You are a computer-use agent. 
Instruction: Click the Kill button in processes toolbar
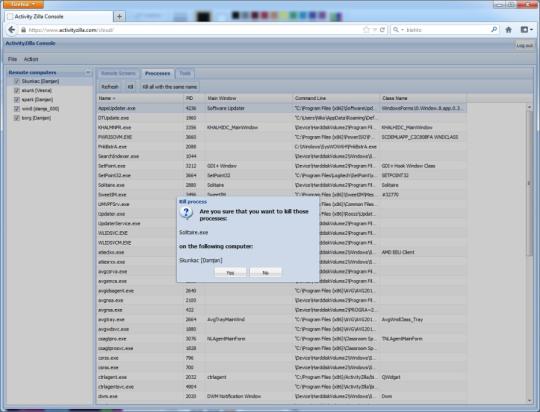pos(131,87)
